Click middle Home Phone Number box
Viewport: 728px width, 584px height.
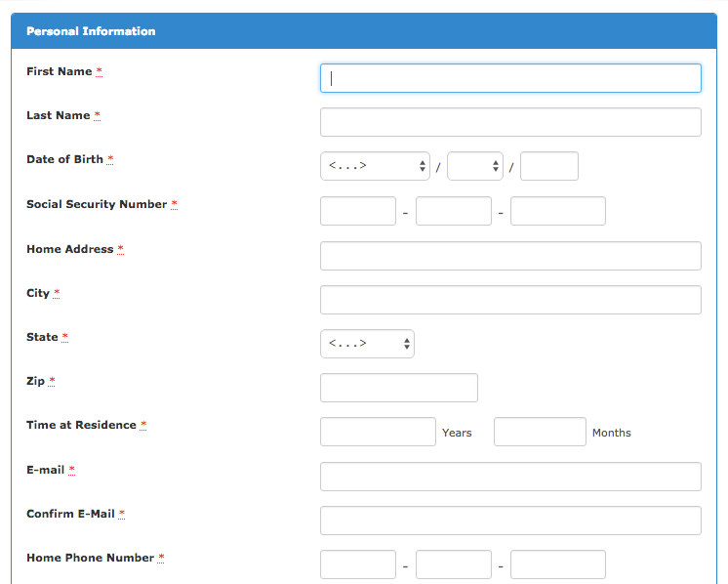tap(454, 564)
